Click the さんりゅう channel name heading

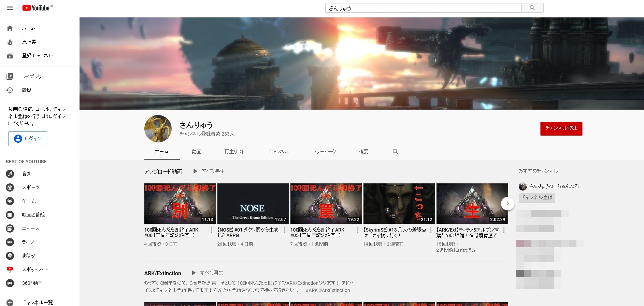[196, 125]
